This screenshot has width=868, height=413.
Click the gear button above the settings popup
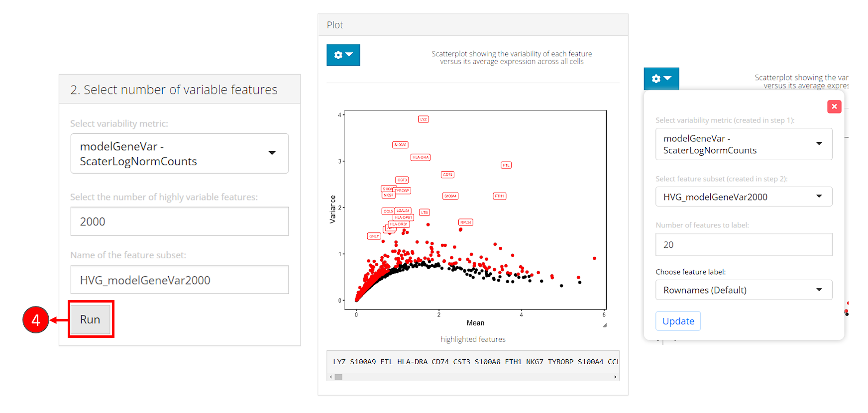661,79
